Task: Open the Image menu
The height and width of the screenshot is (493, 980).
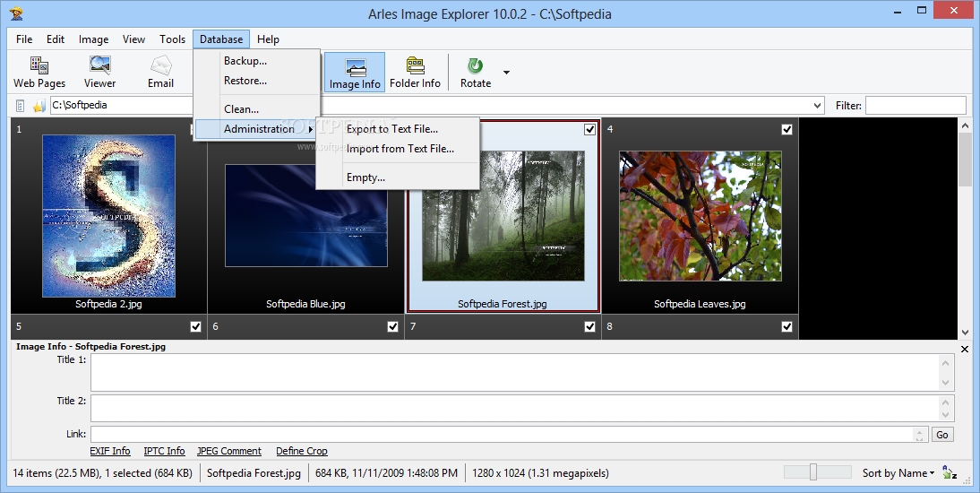Action: pos(94,39)
